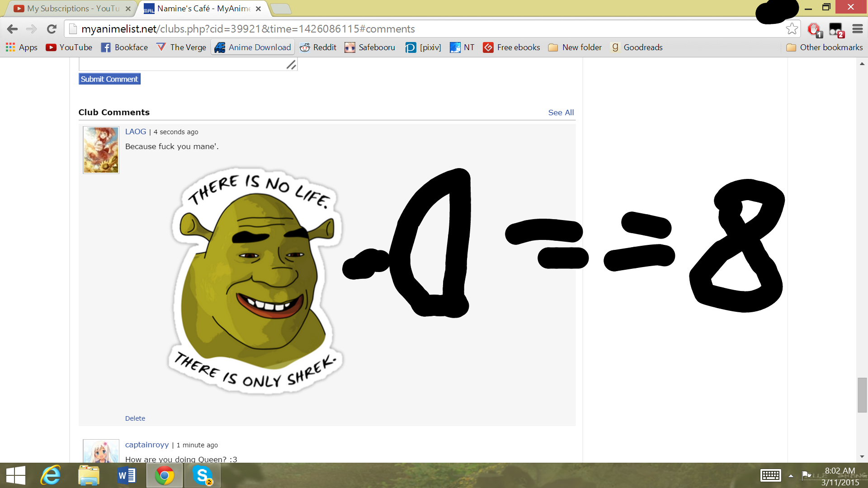Reload the current page
This screenshot has height=488, width=868.
52,29
